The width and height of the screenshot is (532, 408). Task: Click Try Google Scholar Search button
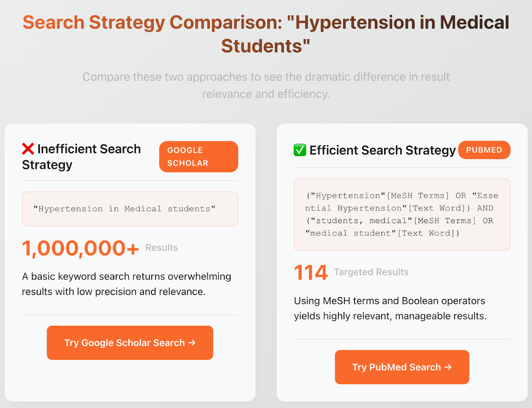point(130,343)
